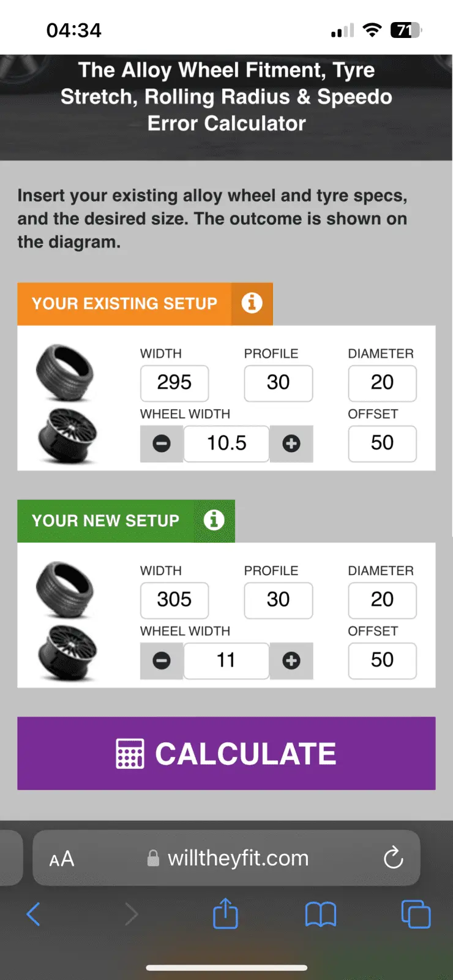Open Safari bookmarks book icon

321,914
